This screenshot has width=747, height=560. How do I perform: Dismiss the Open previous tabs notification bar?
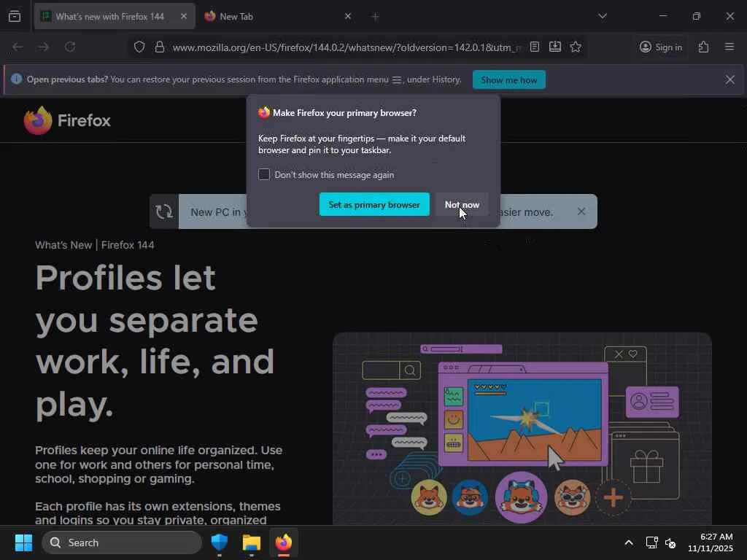[729, 79]
